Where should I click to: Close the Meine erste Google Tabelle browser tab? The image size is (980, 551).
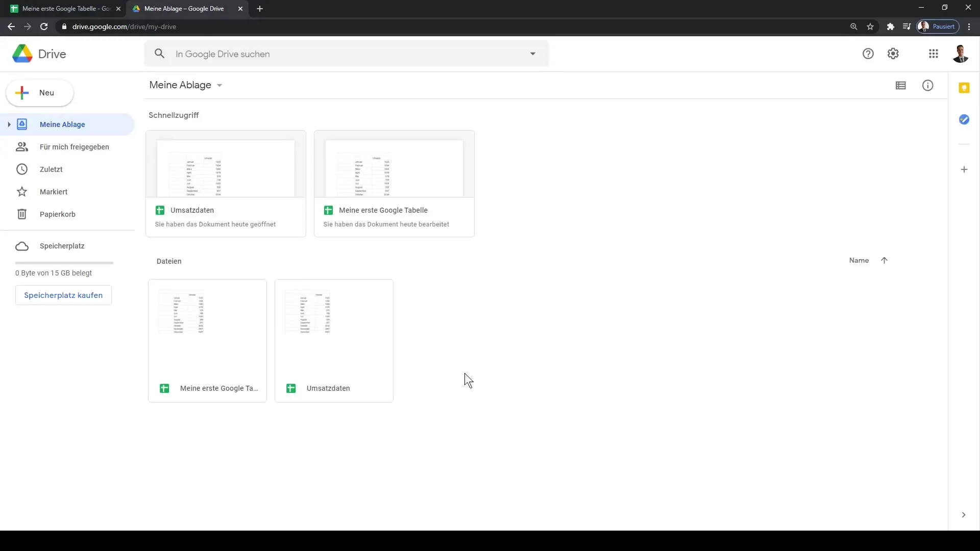(118, 9)
